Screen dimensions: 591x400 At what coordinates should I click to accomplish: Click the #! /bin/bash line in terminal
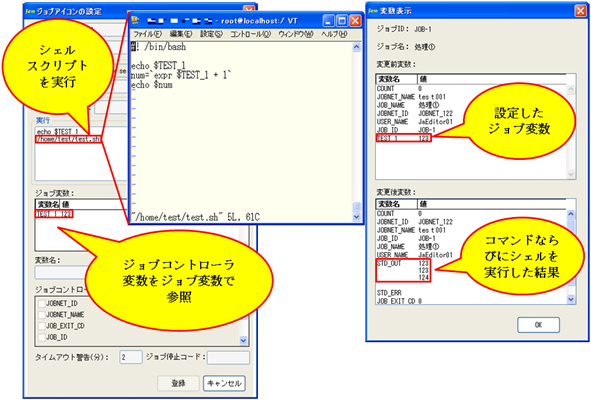pyautogui.click(x=159, y=47)
